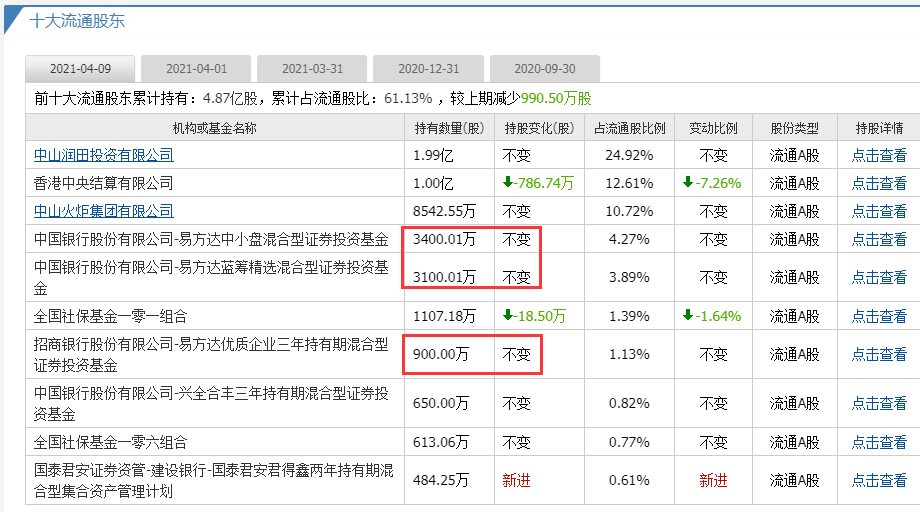The height and width of the screenshot is (512, 920).
Task: Select the 全国社保基金一零一组合 name cell
Action: click(215, 316)
